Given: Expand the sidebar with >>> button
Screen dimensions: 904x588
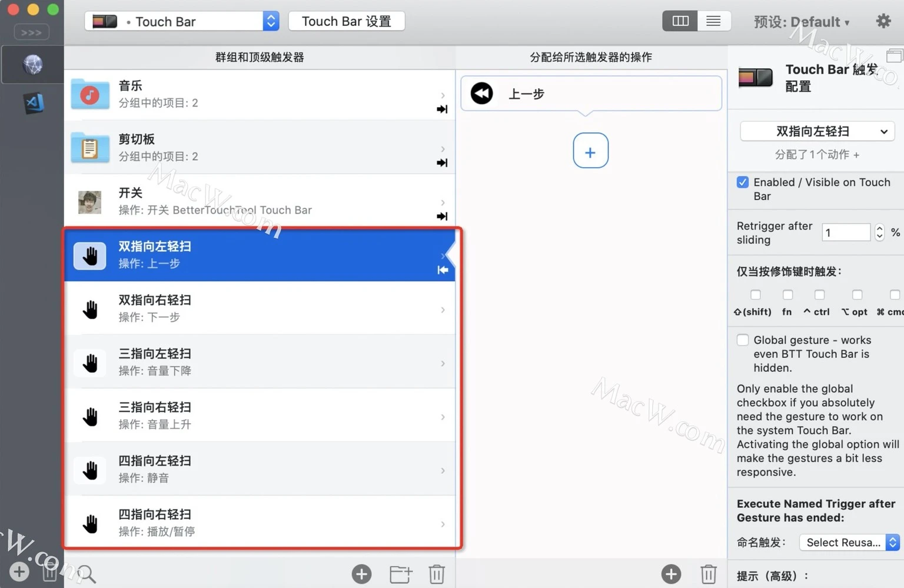Looking at the screenshot, I should point(31,32).
